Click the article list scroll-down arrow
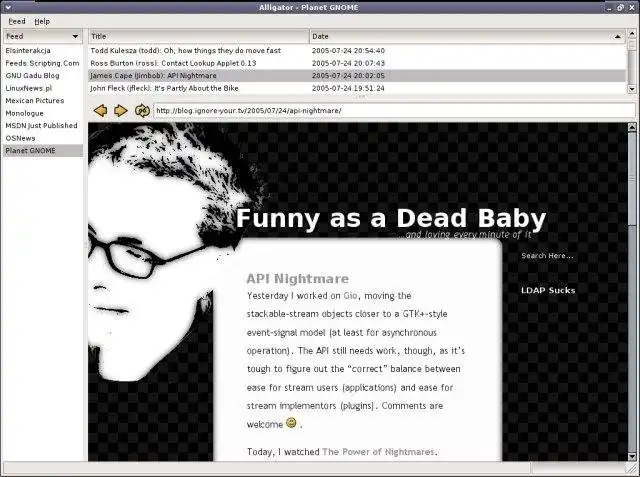 (x=632, y=89)
